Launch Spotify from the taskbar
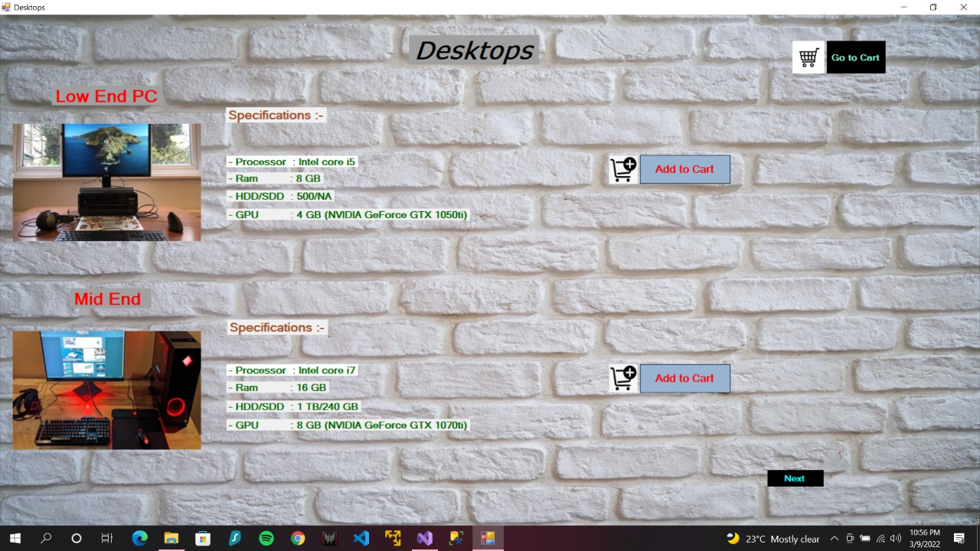 tap(266, 538)
